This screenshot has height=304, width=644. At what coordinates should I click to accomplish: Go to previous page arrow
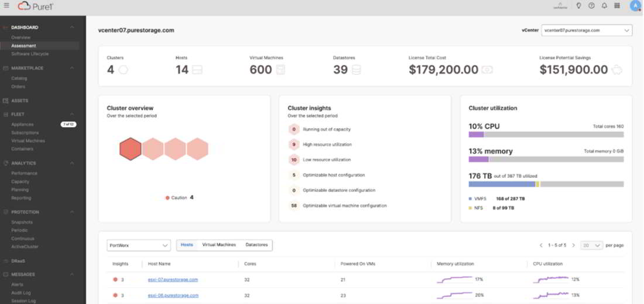coord(542,246)
